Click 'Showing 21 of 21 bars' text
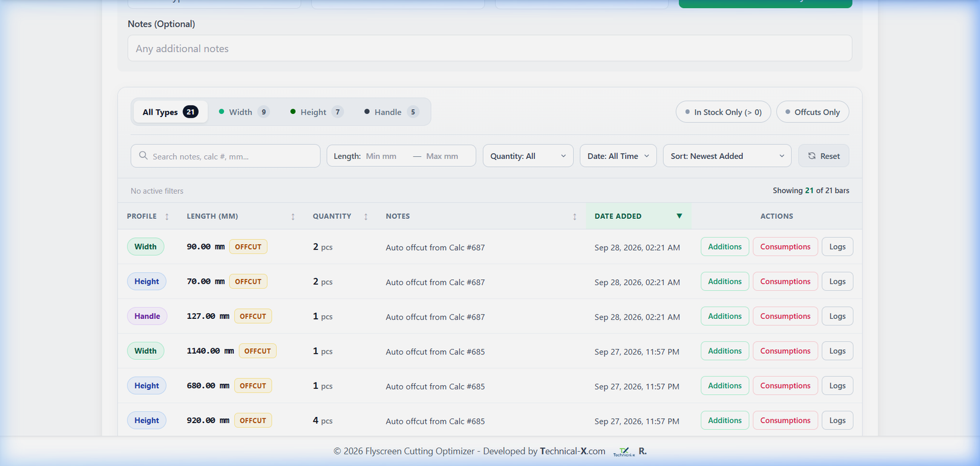The image size is (980, 466). coord(811,191)
